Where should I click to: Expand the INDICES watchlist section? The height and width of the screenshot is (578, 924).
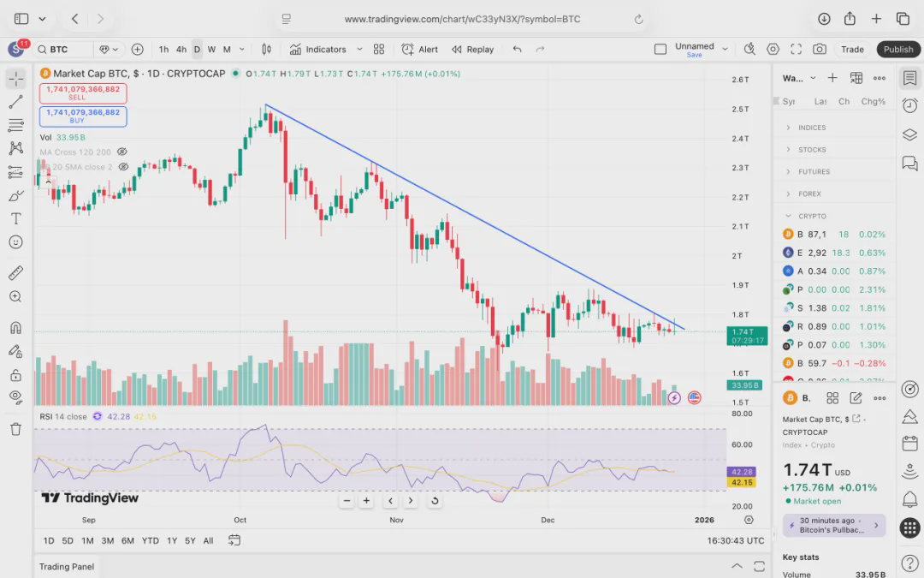pyautogui.click(x=788, y=128)
